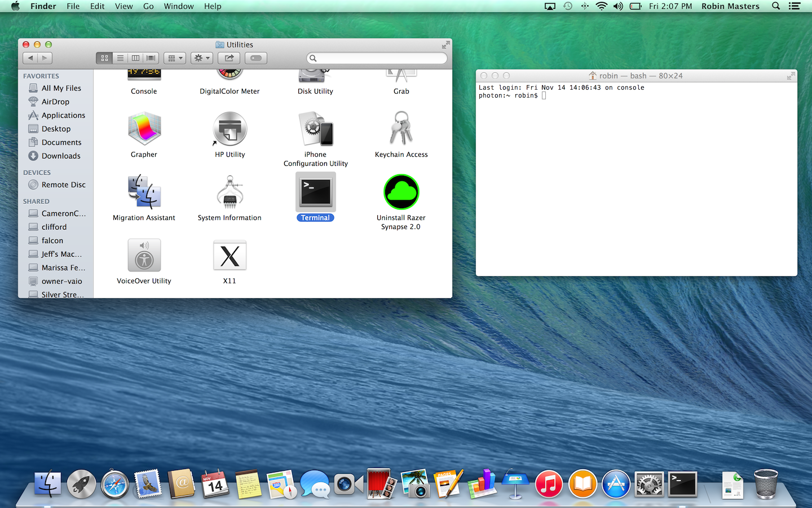Switch Finder to column view
The image size is (812, 508).
tap(135, 58)
